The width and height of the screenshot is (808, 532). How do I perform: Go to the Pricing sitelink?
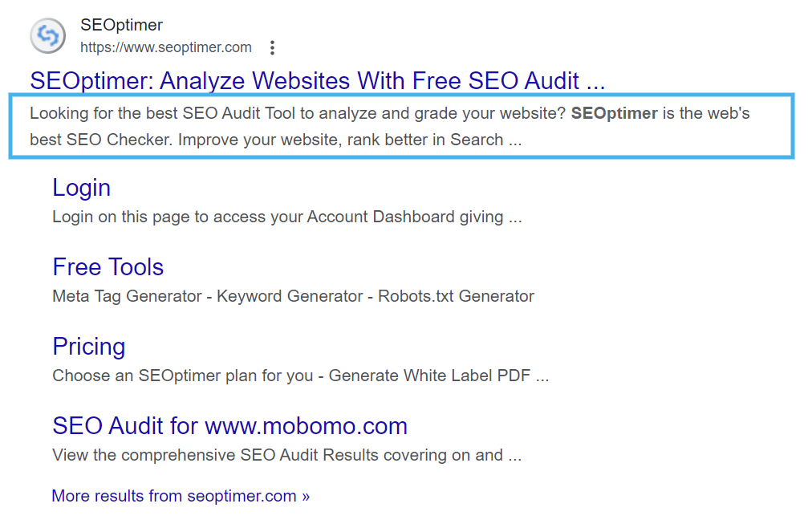[x=88, y=347]
